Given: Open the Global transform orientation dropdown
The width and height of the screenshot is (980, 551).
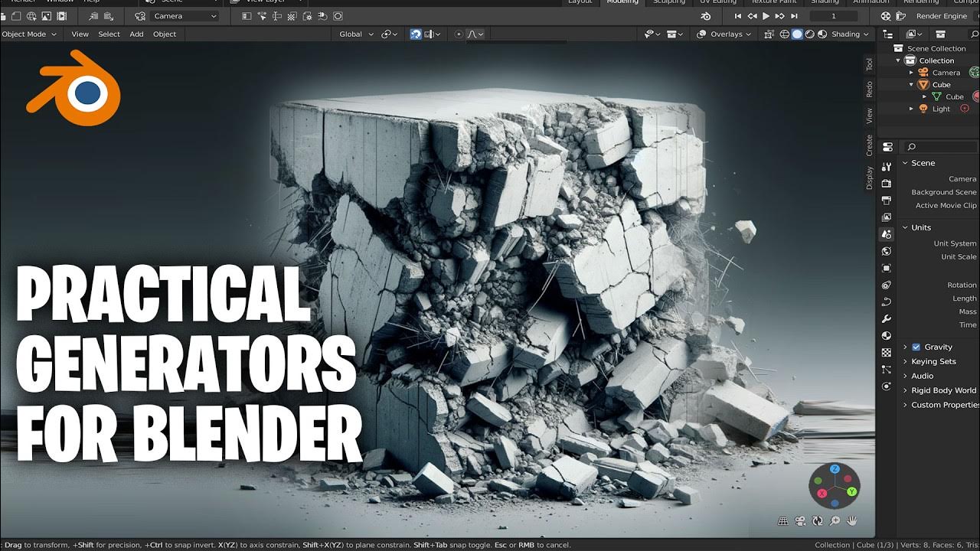Looking at the screenshot, I should (x=356, y=34).
